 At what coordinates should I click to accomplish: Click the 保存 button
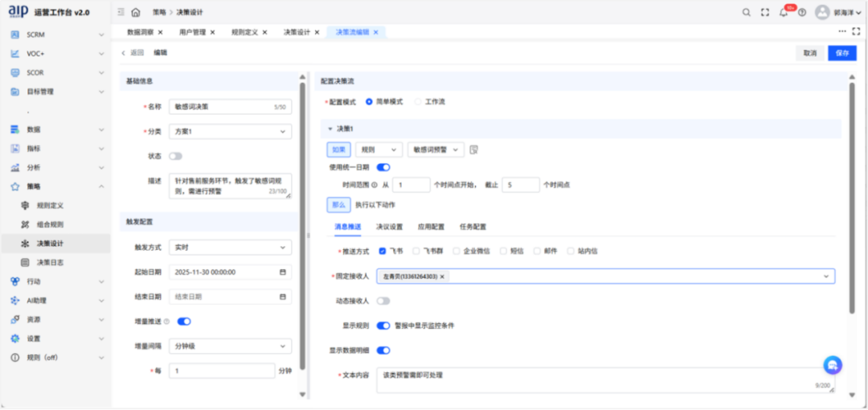(841, 53)
